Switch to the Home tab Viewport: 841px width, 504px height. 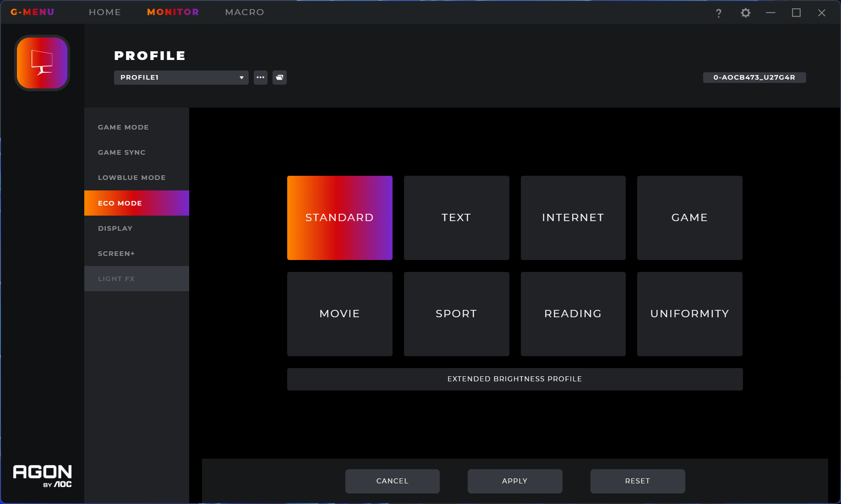coord(105,12)
